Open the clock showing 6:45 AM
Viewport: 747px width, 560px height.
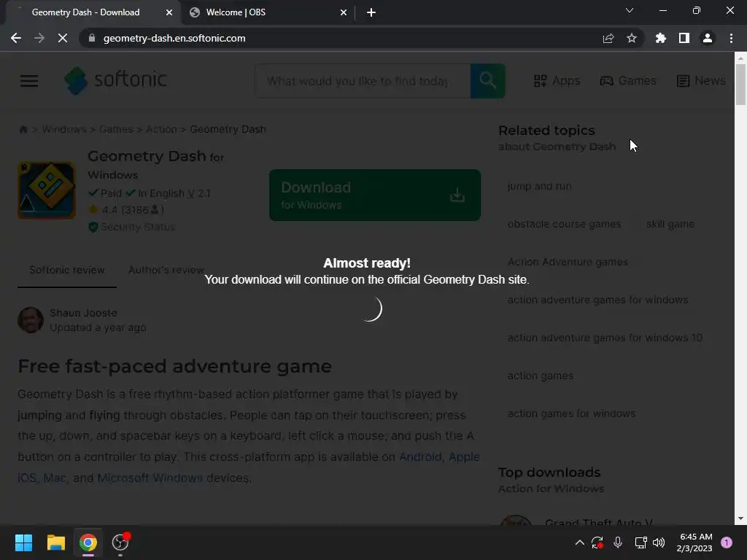[694, 542]
